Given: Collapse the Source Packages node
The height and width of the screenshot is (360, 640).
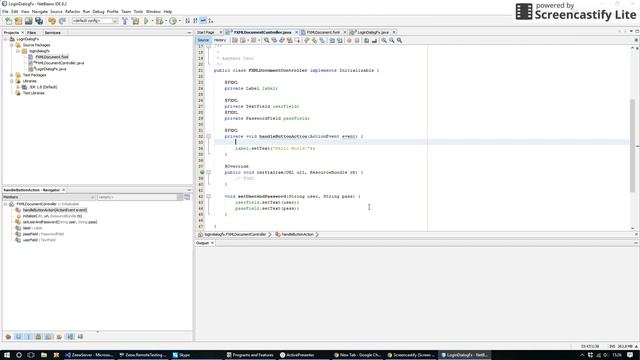Looking at the screenshot, I should [12, 45].
